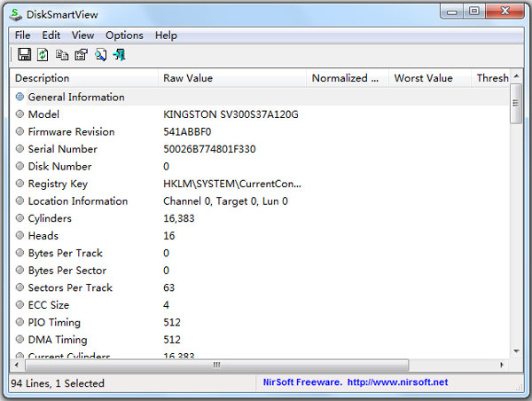The width and height of the screenshot is (532, 401).
Task: Click the value 63
Action: [x=169, y=287]
